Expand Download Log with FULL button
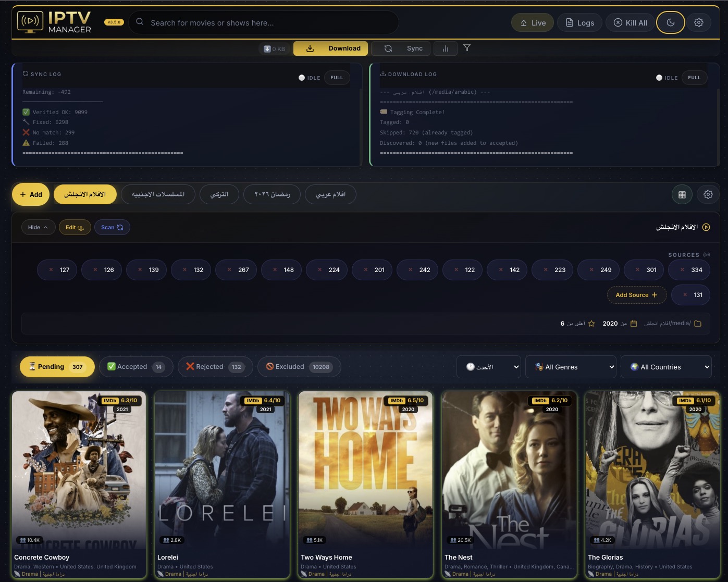This screenshot has height=582, width=728. [695, 78]
